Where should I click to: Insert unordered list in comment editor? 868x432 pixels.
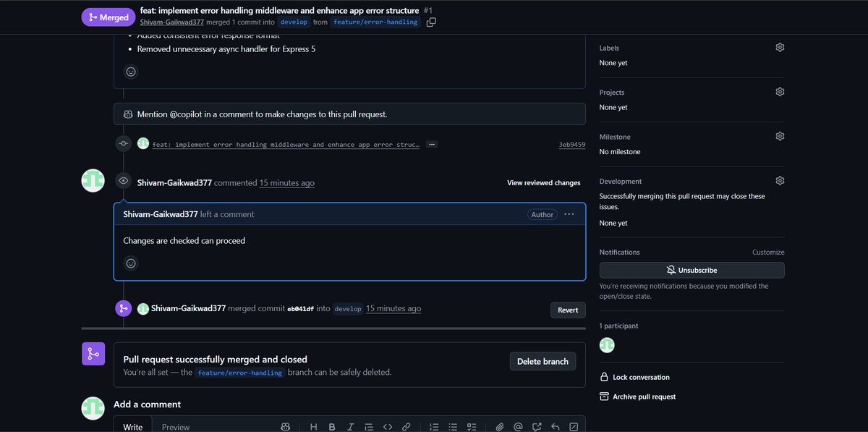[453, 427]
